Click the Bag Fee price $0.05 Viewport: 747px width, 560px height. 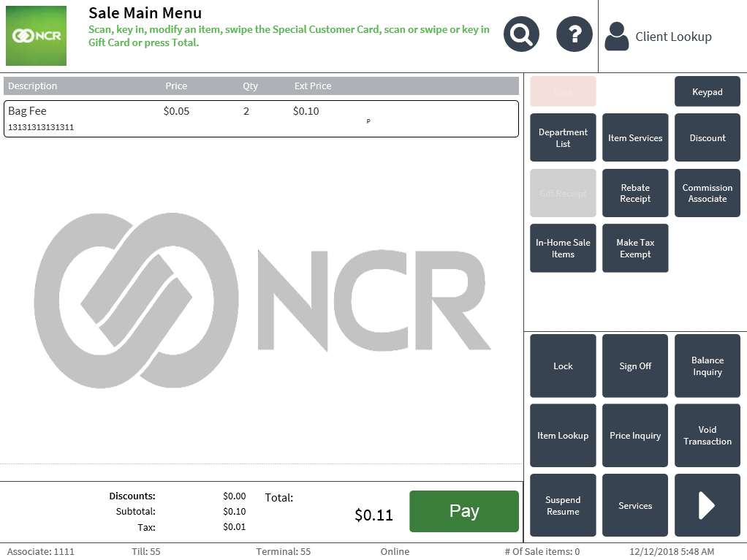point(176,111)
